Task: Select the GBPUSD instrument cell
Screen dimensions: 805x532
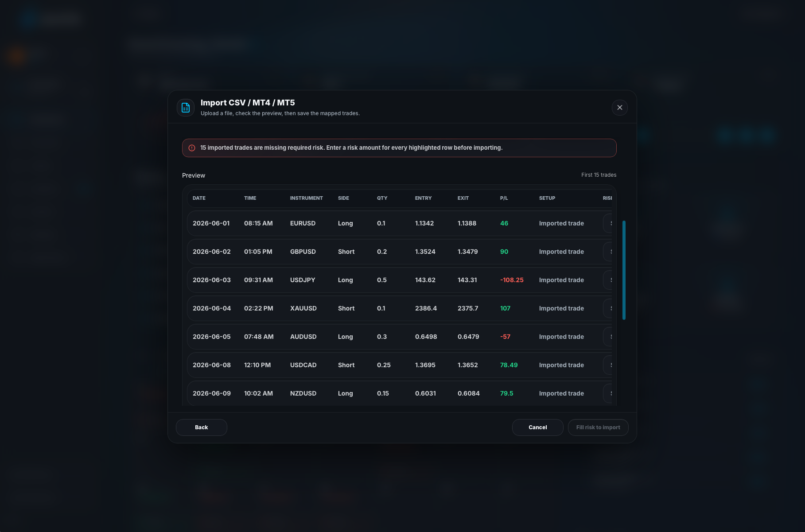Action: click(303, 252)
